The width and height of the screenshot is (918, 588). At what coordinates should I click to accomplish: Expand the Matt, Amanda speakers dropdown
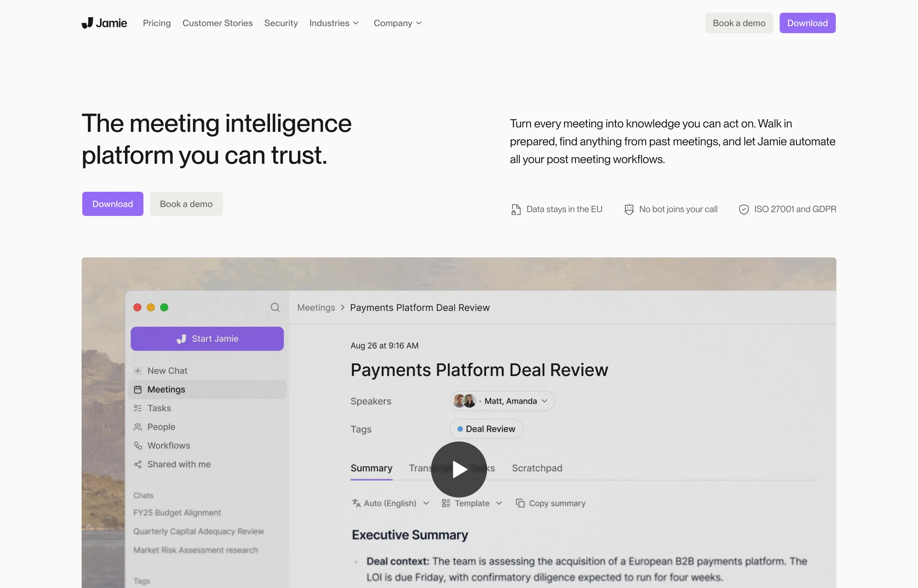click(x=502, y=401)
